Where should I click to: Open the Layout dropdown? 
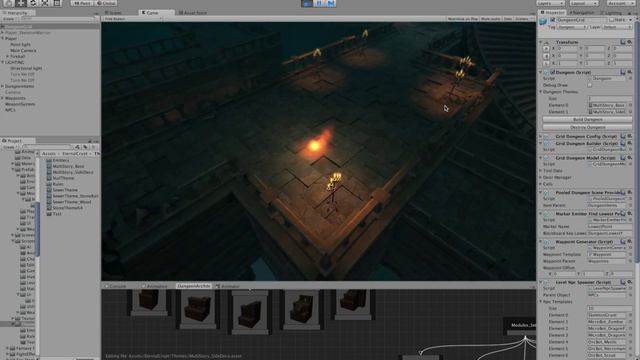pos(584,3)
